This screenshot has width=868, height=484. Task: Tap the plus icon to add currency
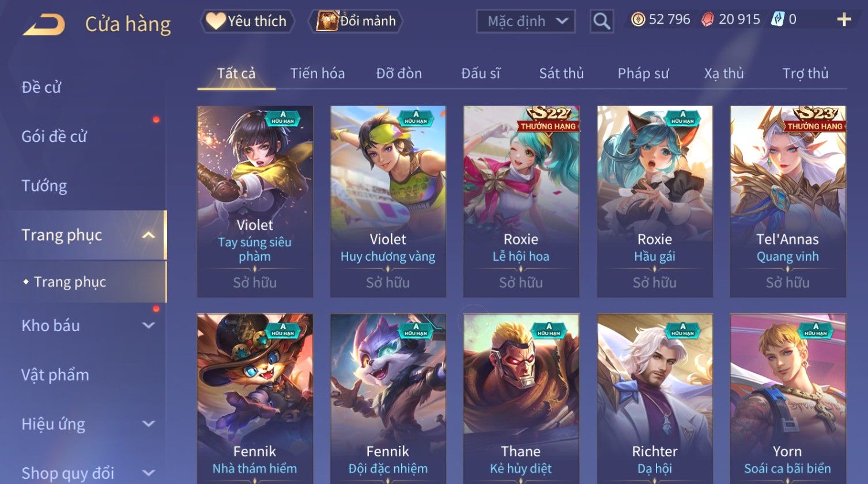pyautogui.click(x=844, y=20)
